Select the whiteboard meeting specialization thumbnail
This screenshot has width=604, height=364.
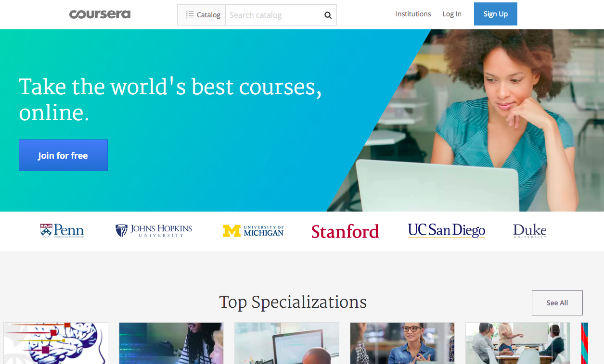point(517,343)
